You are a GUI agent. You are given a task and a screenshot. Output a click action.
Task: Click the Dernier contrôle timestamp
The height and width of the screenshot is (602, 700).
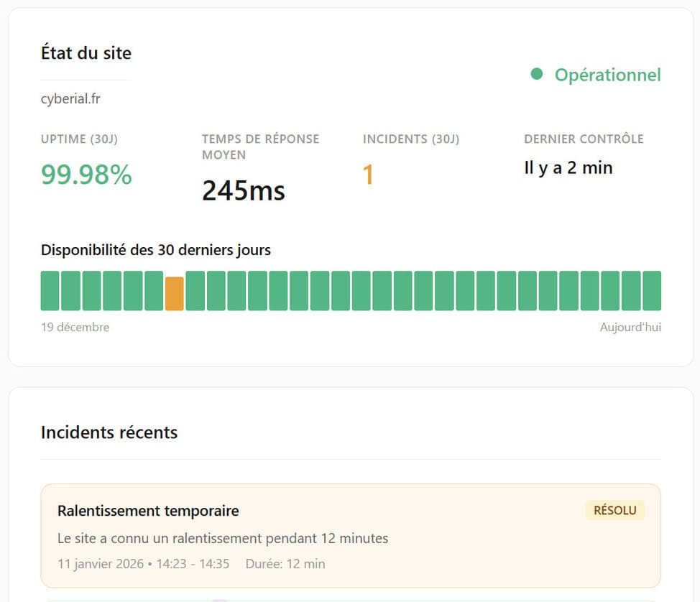(568, 167)
